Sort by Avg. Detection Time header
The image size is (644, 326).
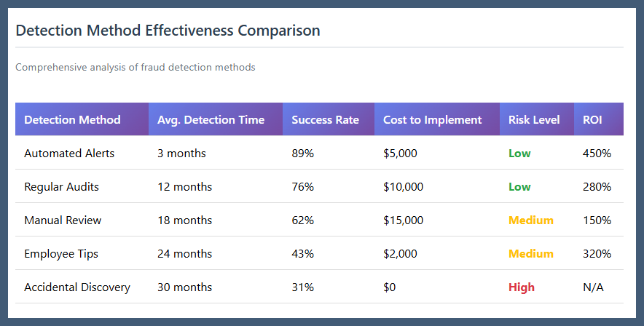pos(211,119)
